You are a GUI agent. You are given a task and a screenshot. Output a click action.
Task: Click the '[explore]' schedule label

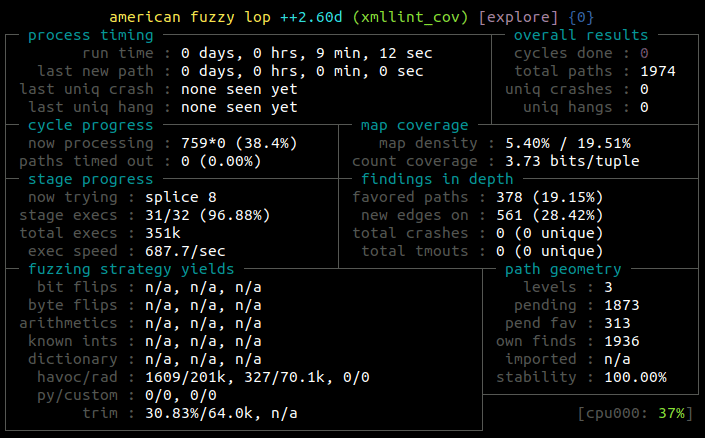point(518,18)
